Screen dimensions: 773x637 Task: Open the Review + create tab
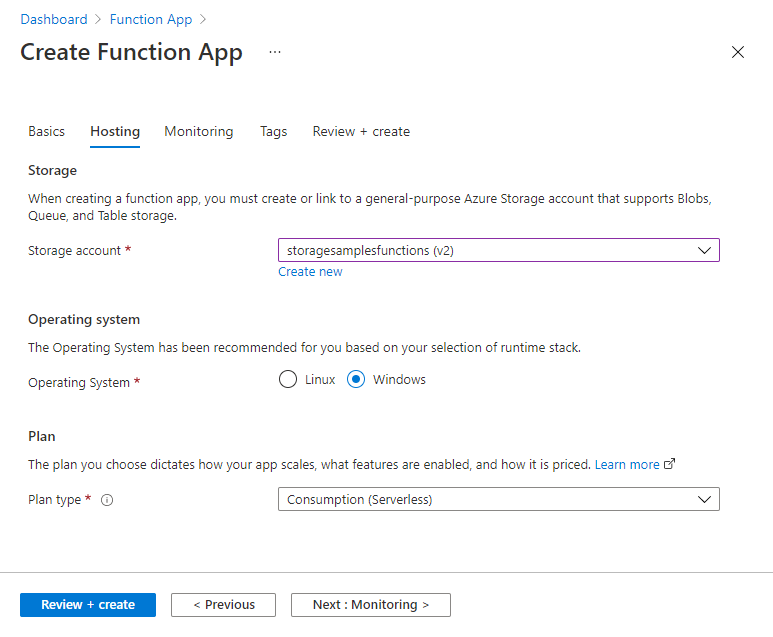[361, 131]
